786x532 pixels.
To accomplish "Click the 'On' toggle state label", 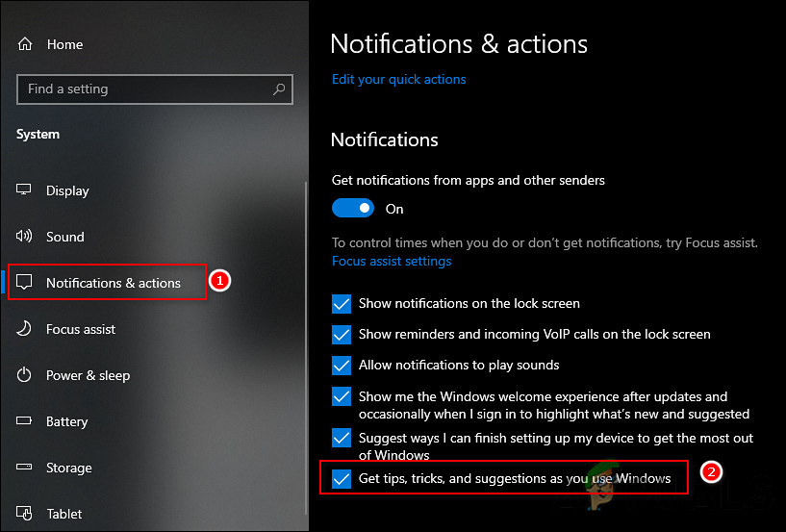I will [x=394, y=209].
